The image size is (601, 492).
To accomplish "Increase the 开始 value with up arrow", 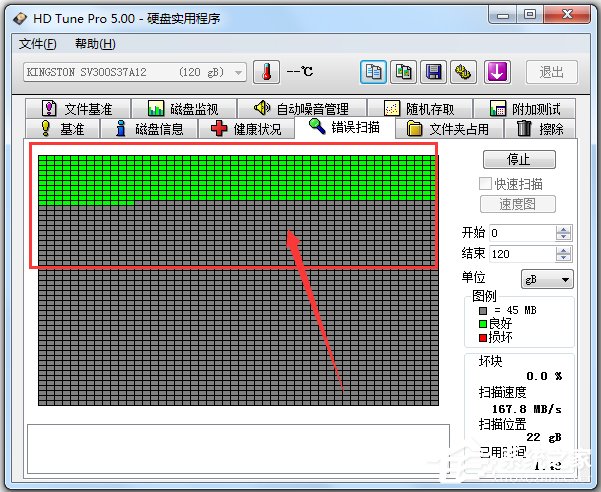I will pyautogui.click(x=564, y=228).
